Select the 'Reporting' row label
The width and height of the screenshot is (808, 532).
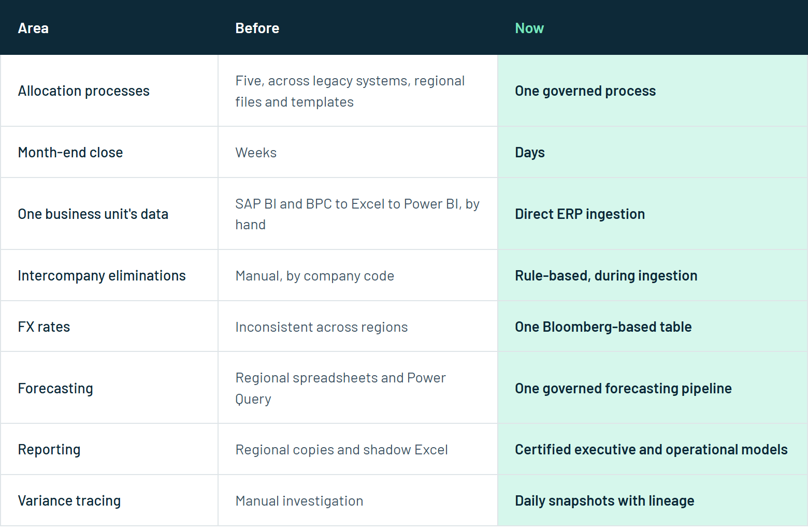pos(49,450)
